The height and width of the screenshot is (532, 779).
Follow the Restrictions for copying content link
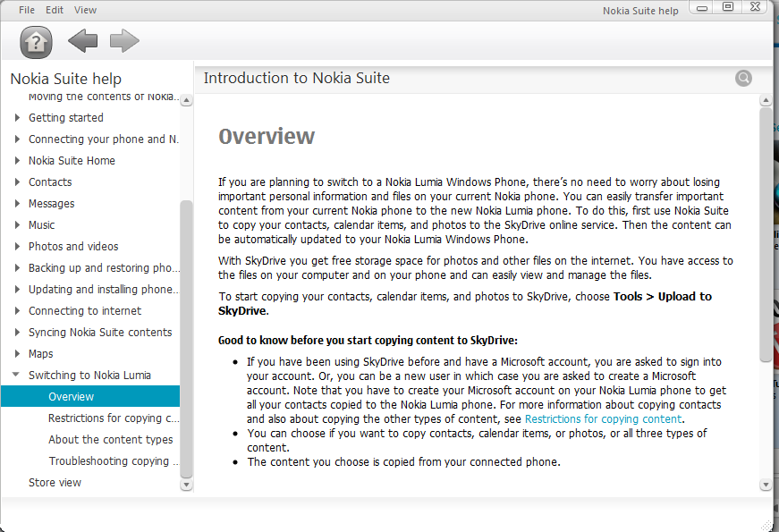[x=603, y=419]
